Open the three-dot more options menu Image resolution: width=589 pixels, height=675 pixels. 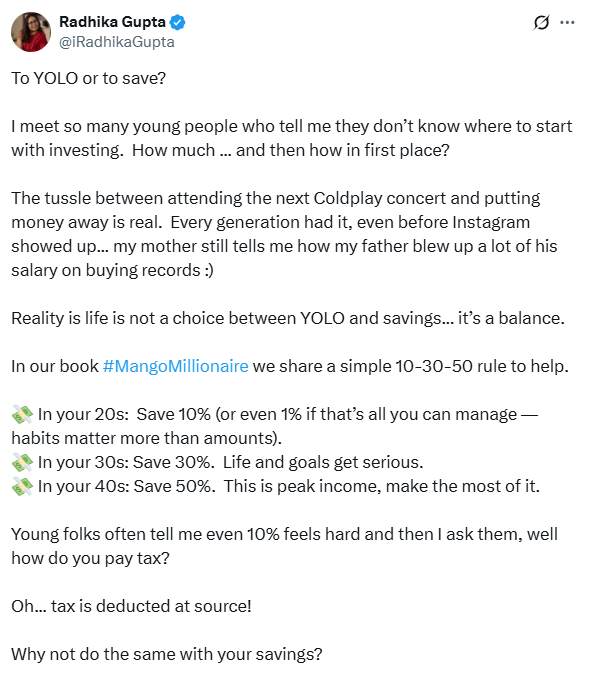(567, 22)
